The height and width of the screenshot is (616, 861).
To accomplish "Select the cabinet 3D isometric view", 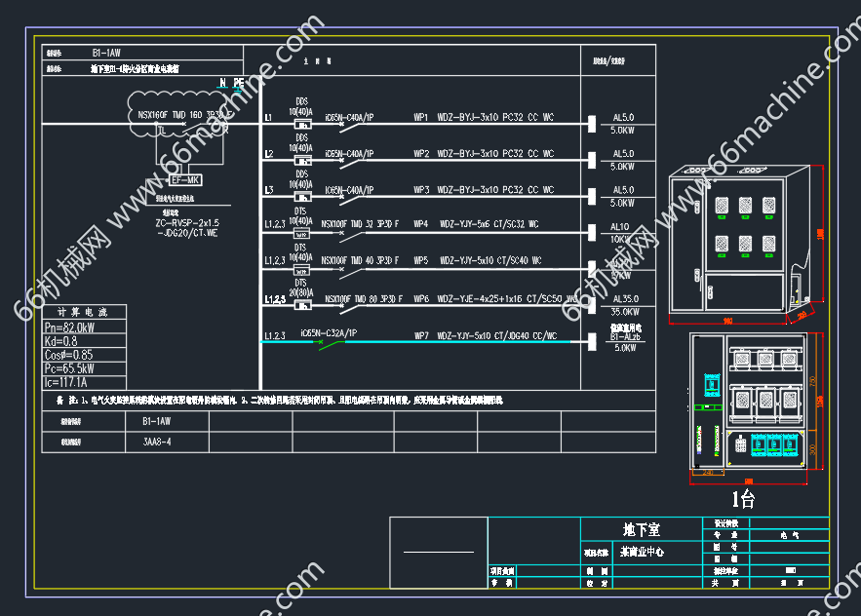I will point(743,246).
